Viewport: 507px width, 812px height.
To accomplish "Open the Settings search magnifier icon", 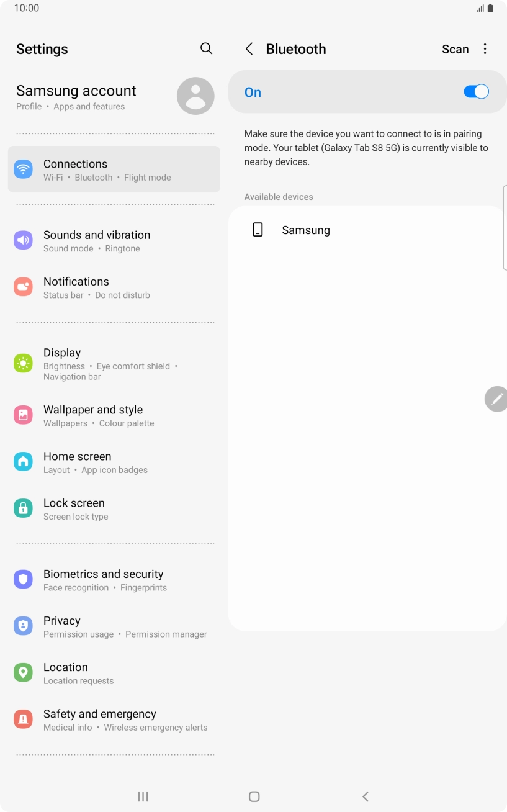I will [x=207, y=48].
